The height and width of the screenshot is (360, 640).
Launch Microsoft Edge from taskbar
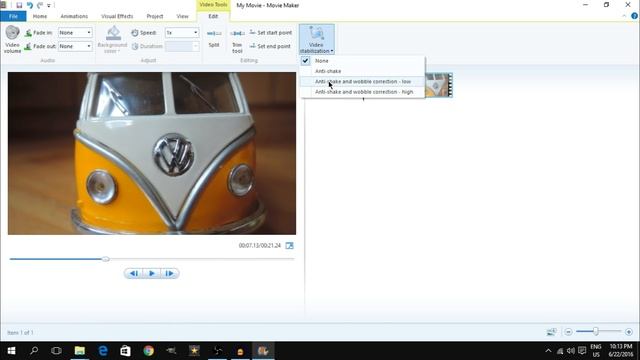pyautogui.click(x=103, y=351)
